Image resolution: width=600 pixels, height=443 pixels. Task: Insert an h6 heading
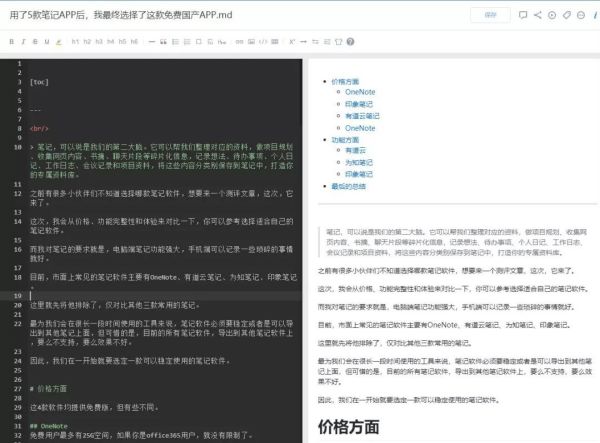pos(134,42)
